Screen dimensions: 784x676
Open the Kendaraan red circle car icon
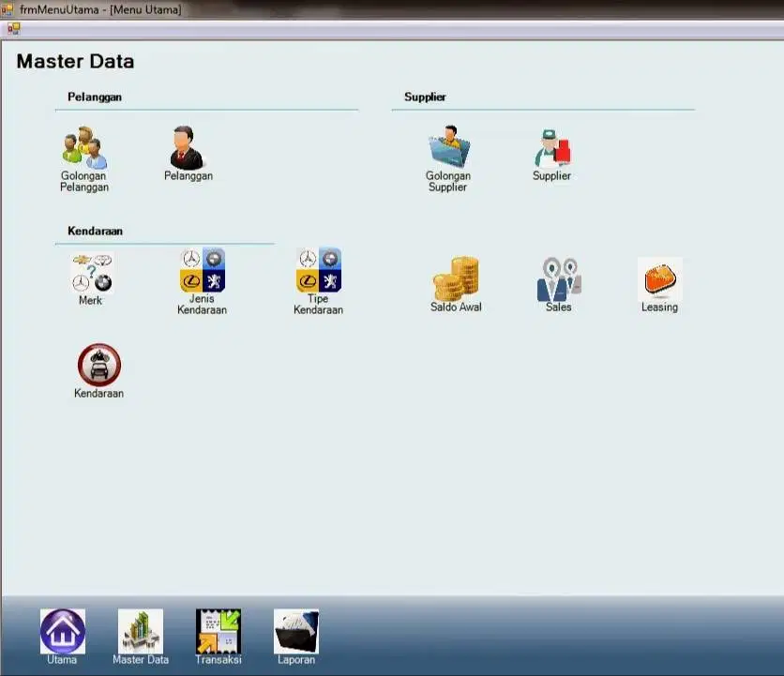tap(99, 365)
